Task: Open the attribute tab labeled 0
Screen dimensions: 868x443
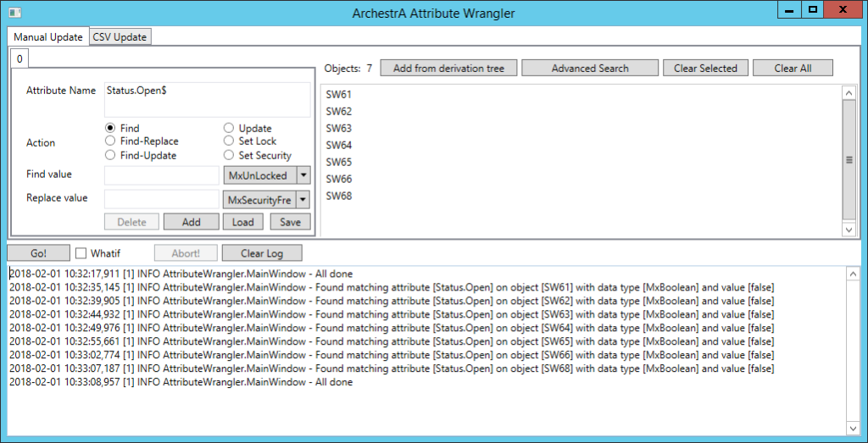Action: [19, 59]
